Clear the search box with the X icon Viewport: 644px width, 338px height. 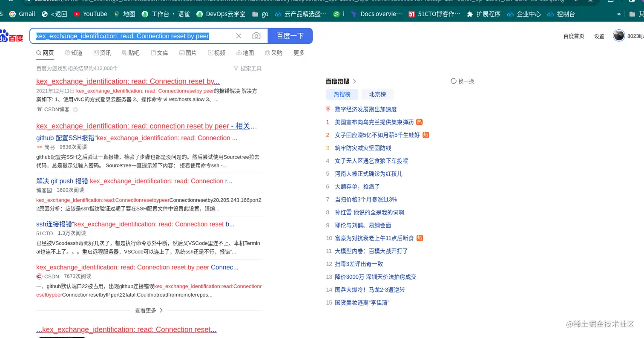pos(239,36)
